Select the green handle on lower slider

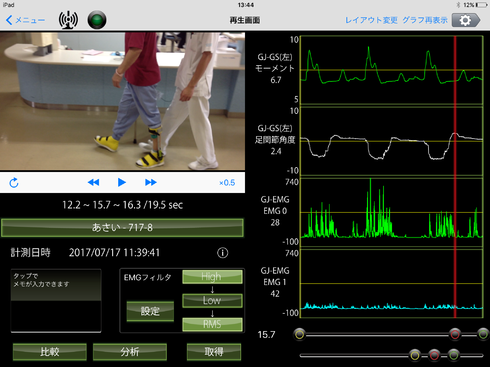453,355
